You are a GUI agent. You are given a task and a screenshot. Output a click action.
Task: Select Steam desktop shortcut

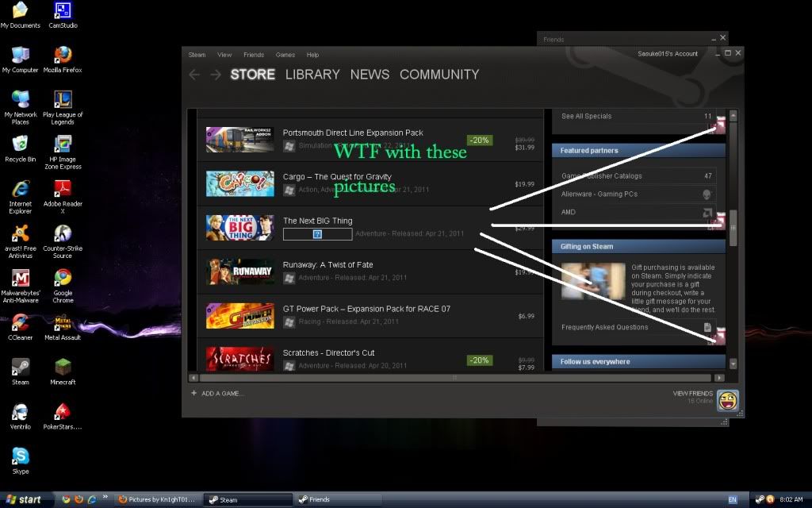[x=20, y=372]
